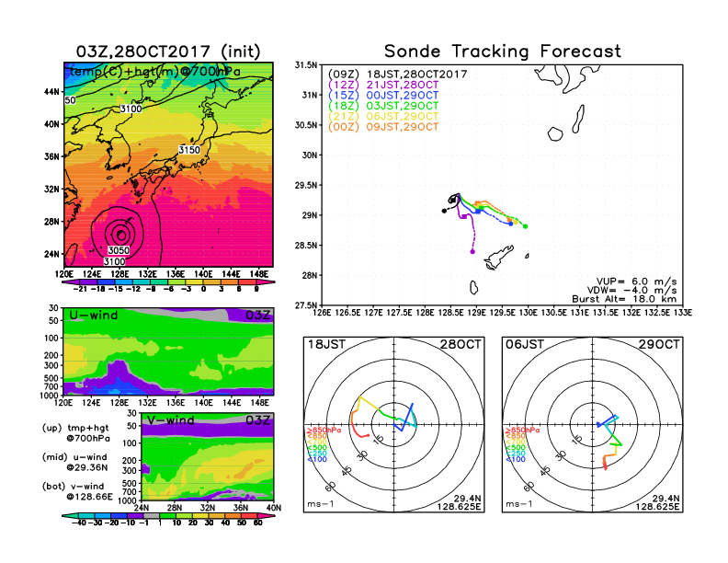This screenshot has width=728, height=563.
Task: Select the green (18Z) 03JST,29OCT legend entry
Action: [x=383, y=106]
